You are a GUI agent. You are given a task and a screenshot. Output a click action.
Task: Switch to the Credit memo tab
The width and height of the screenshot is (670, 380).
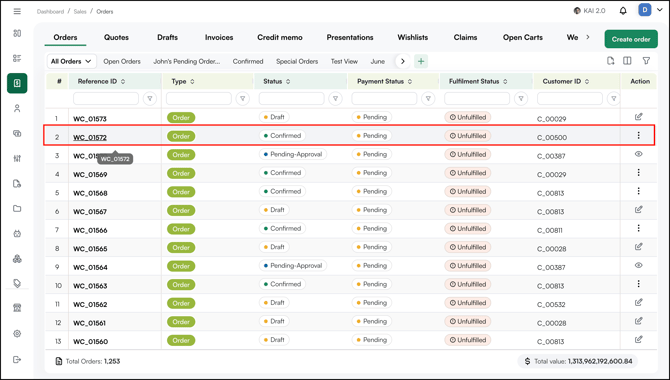280,37
